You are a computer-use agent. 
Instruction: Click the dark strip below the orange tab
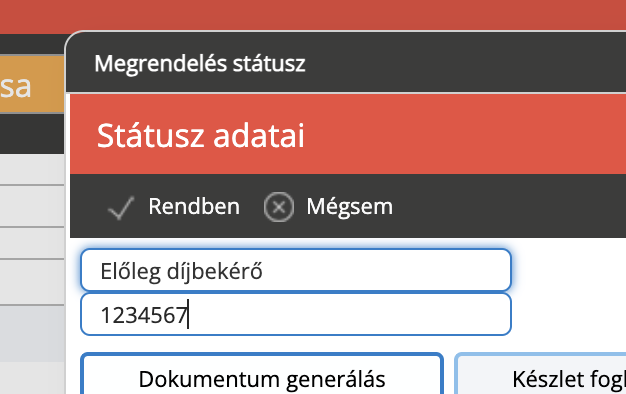[x=32, y=133]
